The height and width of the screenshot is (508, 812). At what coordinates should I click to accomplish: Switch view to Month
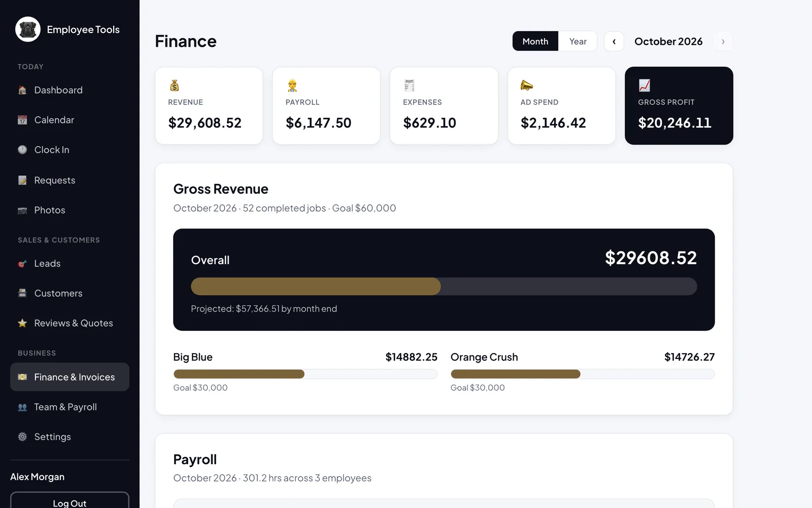(x=535, y=41)
